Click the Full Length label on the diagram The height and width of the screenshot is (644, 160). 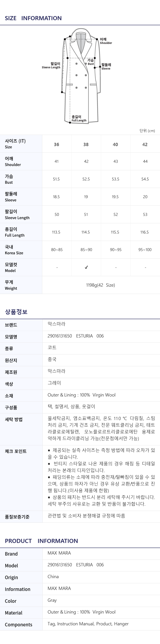click(79, 119)
